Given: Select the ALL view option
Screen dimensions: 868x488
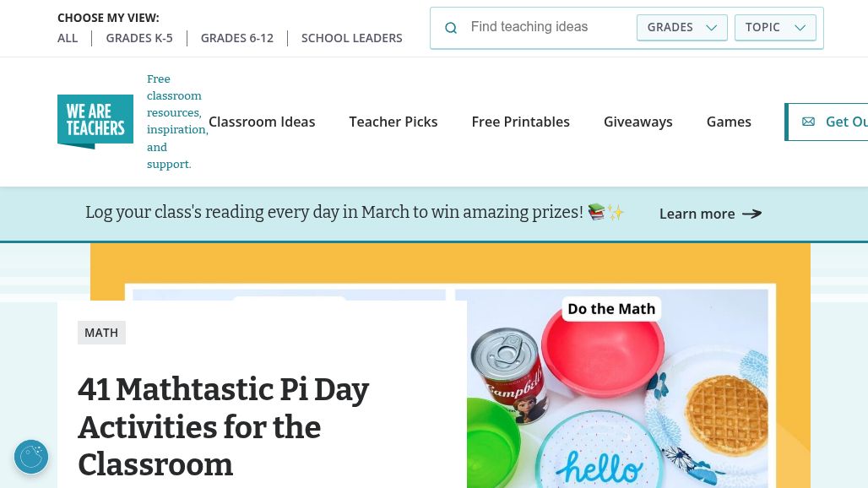Looking at the screenshot, I should (x=68, y=38).
